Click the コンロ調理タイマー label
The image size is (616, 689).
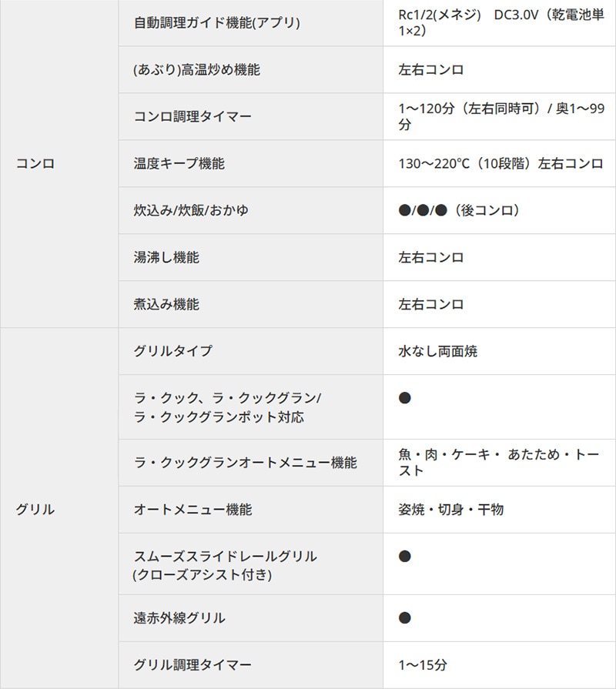(192, 116)
